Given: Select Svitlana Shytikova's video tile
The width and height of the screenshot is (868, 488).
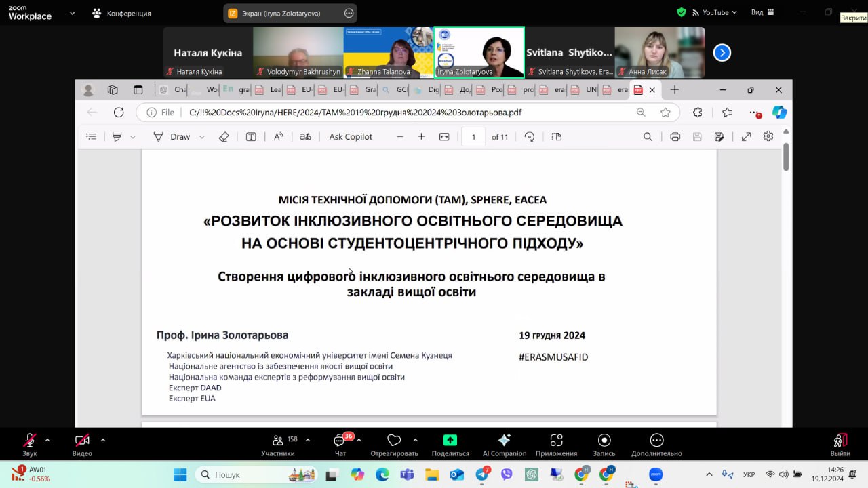Looking at the screenshot, I should click(x=570, y=52).
